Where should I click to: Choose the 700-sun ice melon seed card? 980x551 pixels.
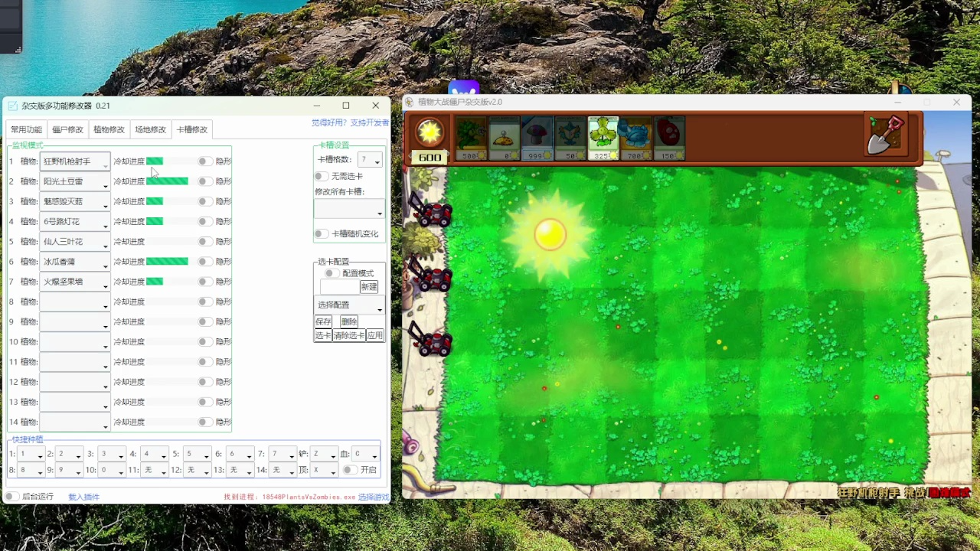point(635,139)
